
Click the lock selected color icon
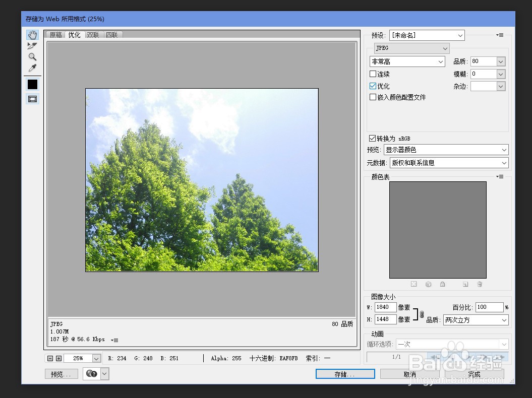pyautogui.click(x=442, y=284)
